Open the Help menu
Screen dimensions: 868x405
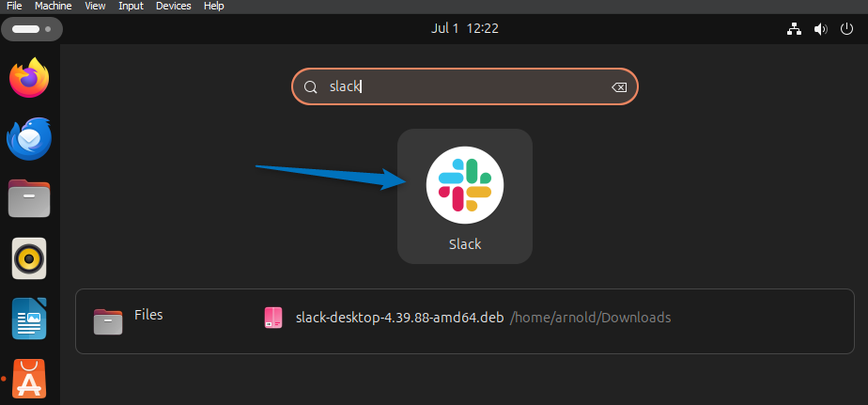coord(214,6)
